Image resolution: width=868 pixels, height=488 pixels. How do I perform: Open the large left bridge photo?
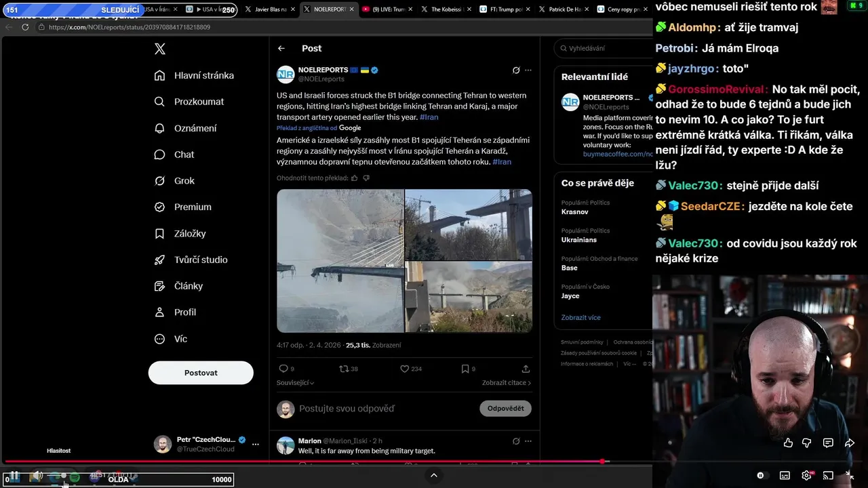[x=340, y=260]
